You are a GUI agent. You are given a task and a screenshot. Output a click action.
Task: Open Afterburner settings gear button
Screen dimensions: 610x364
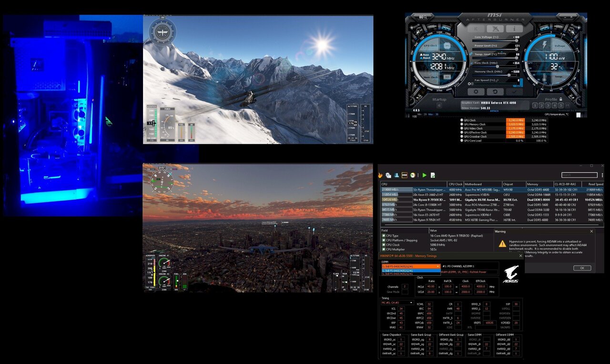pyautogui.click(x=476, y=91)
